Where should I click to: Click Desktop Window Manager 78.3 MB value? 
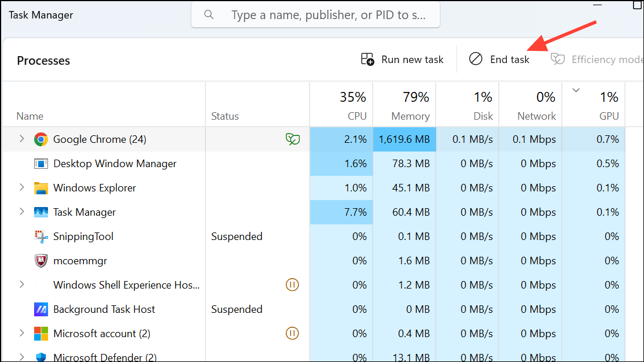[x=411, y=164]
